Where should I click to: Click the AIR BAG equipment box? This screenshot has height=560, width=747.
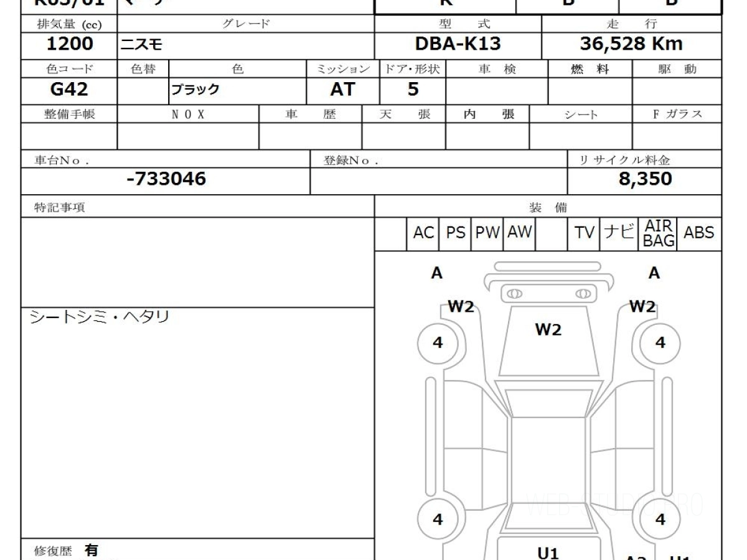coord(659,233)
